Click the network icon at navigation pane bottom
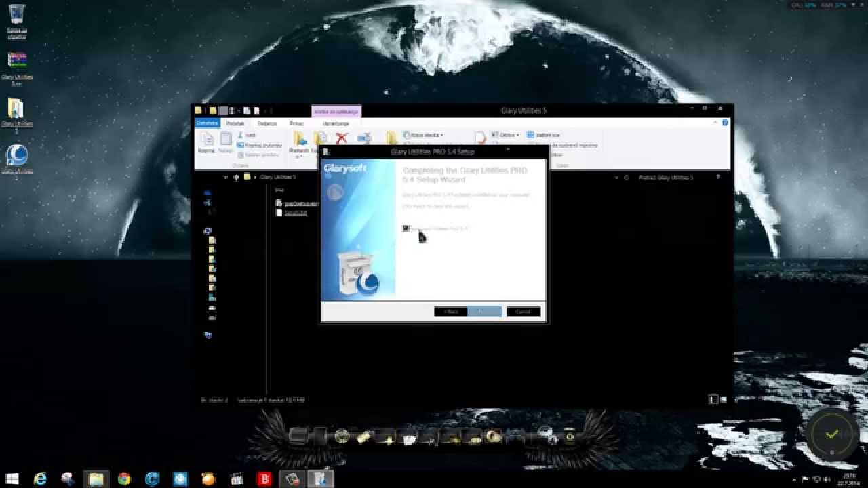This screenshot has width=868, height=488. pyautogui.click(x=208, y=335)
